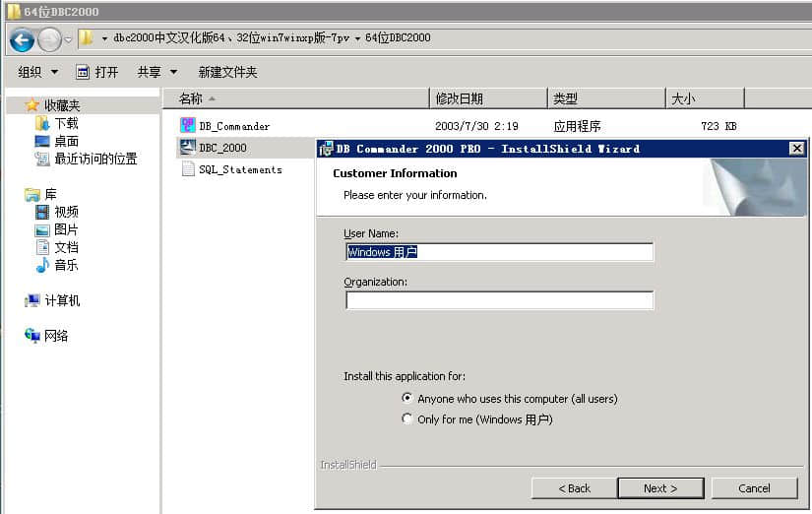
Task: Click the SQL_Statements document icon
Action: (x=188, y=169)
